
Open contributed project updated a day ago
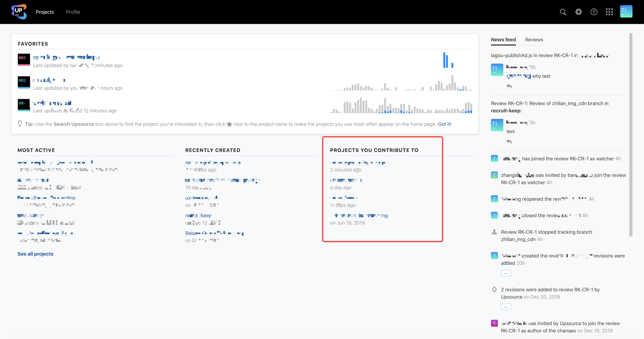346,180
